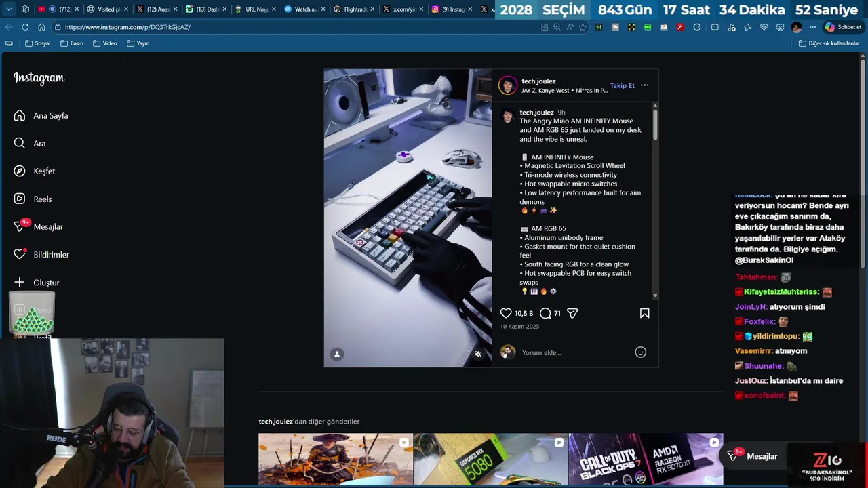Viewport: 868px width, 488px height.
Task: Click the 10,8 B likes count
Action: (524, 314)
